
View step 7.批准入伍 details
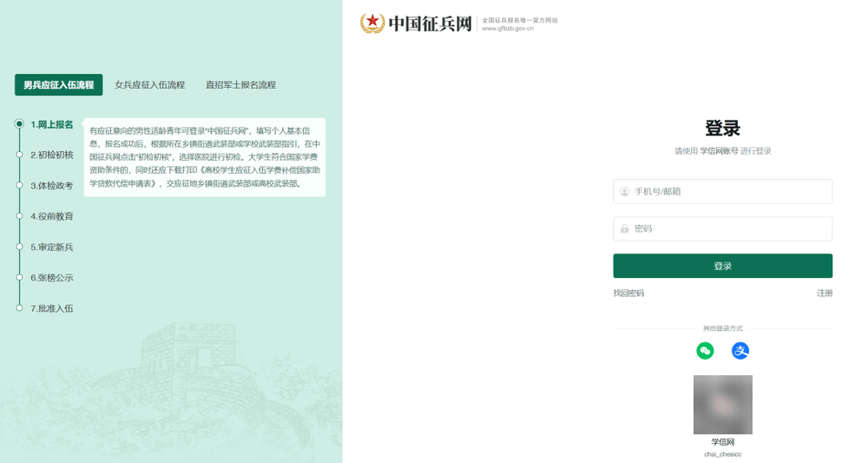(x=51, y=308)
